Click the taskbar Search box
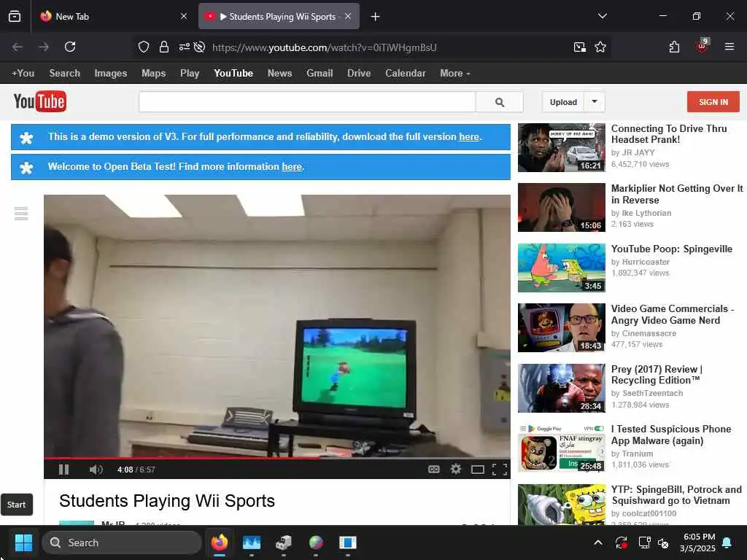 [122, 542]
